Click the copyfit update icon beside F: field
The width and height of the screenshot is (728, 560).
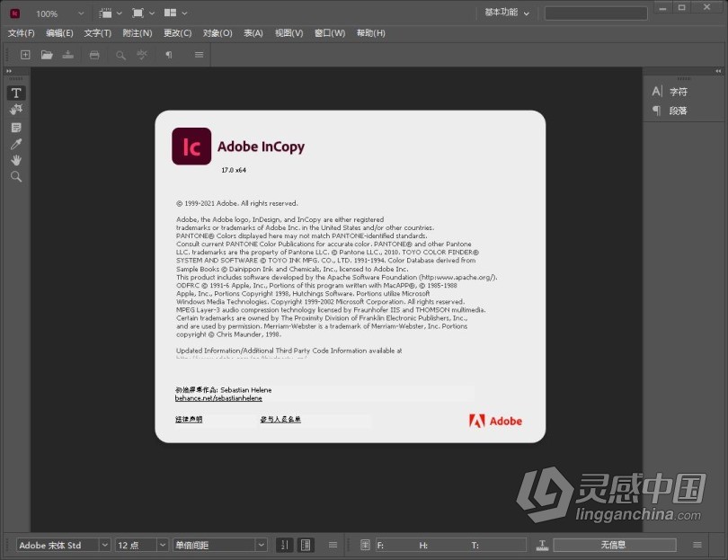366,545
